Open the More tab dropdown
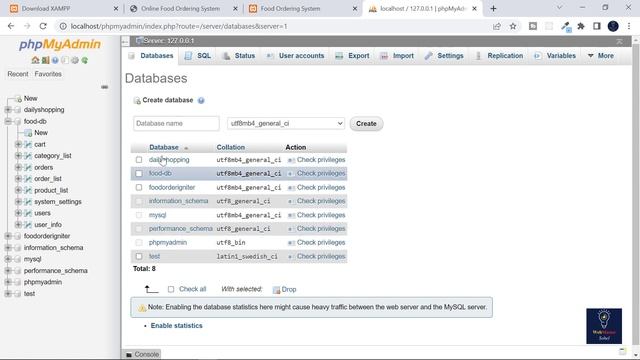 [x=600, y=56]
